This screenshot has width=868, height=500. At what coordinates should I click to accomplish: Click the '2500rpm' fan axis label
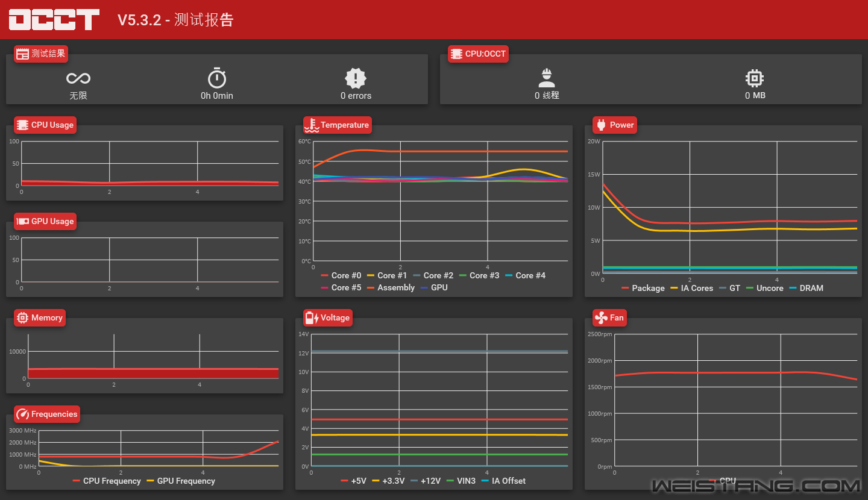600,334
